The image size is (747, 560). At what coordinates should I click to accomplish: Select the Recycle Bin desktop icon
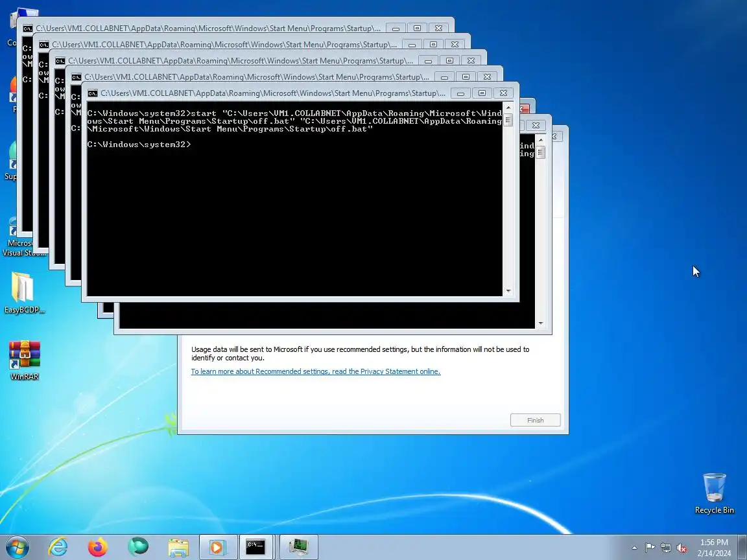[x=714, y=493]
